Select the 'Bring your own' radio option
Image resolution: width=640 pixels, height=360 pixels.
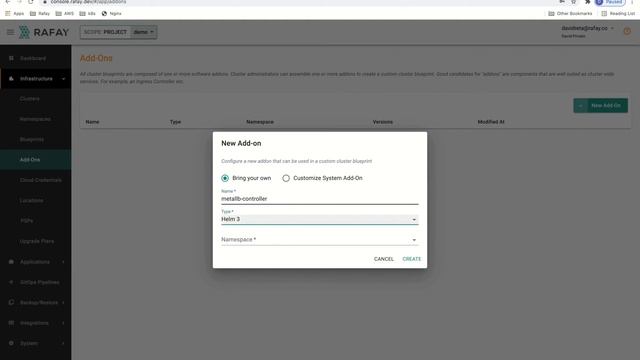pyautogui.click(x=225, y=178)
